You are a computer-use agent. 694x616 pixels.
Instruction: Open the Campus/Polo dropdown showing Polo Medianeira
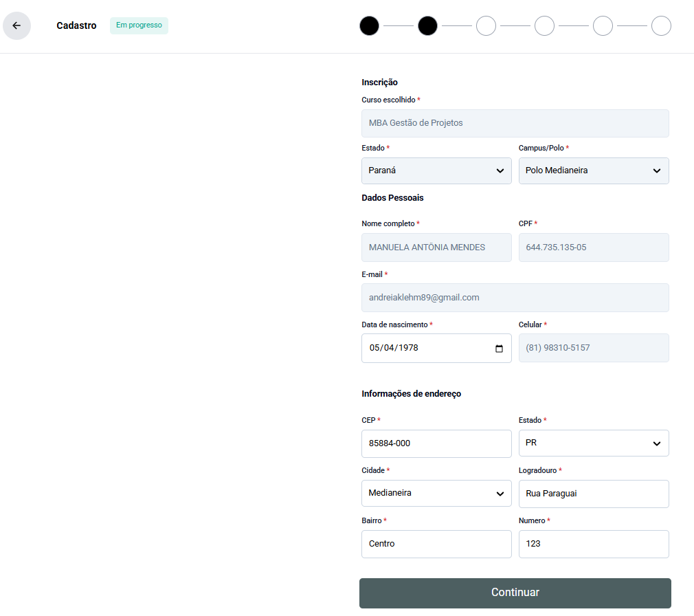coord(594,170)
